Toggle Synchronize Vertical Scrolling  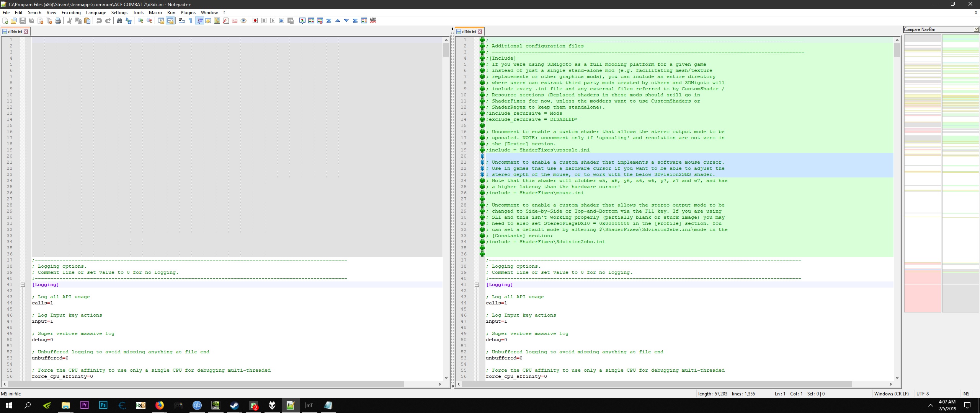tap(161, 21)
